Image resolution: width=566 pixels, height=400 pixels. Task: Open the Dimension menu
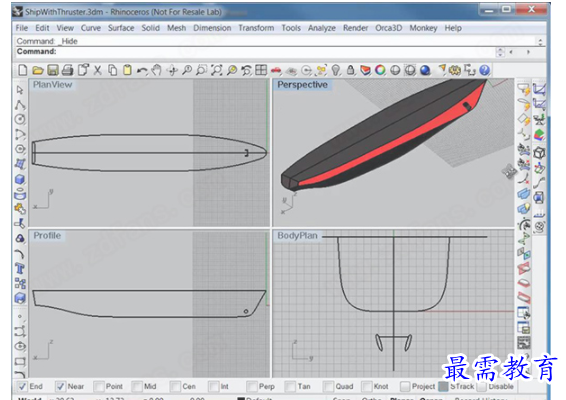click(212, 28)
